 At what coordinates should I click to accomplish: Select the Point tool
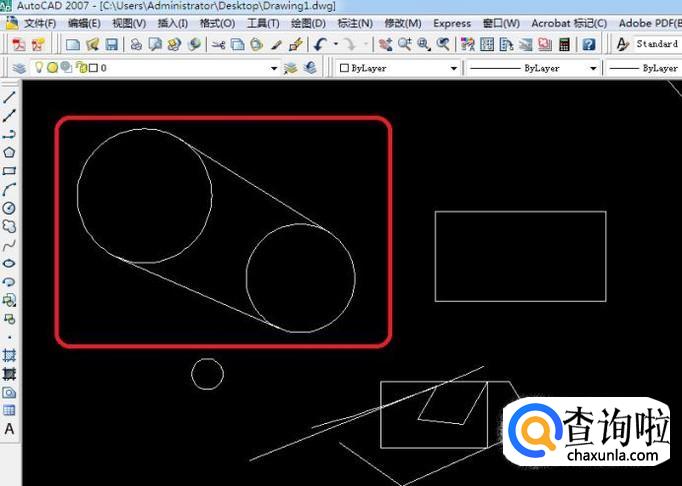9,337
